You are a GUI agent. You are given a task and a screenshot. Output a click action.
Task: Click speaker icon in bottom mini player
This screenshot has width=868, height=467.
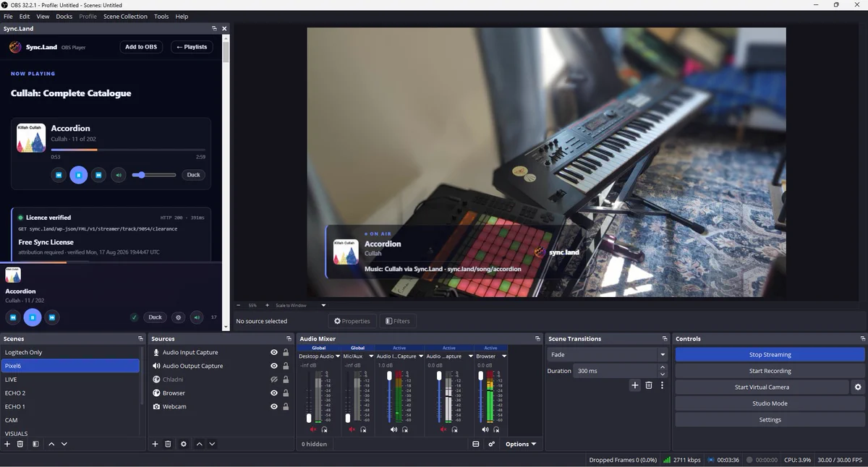(x=197, y=317)
